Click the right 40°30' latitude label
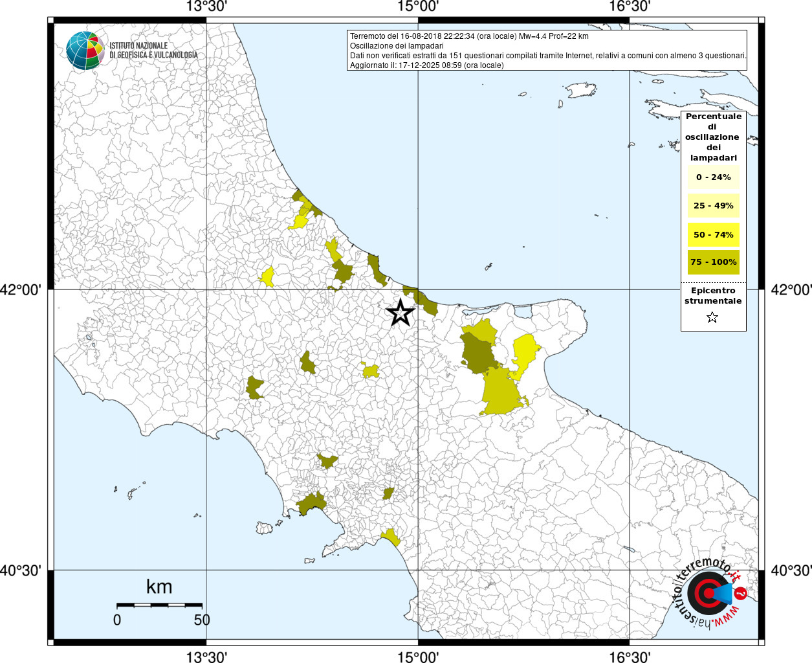 791,571
